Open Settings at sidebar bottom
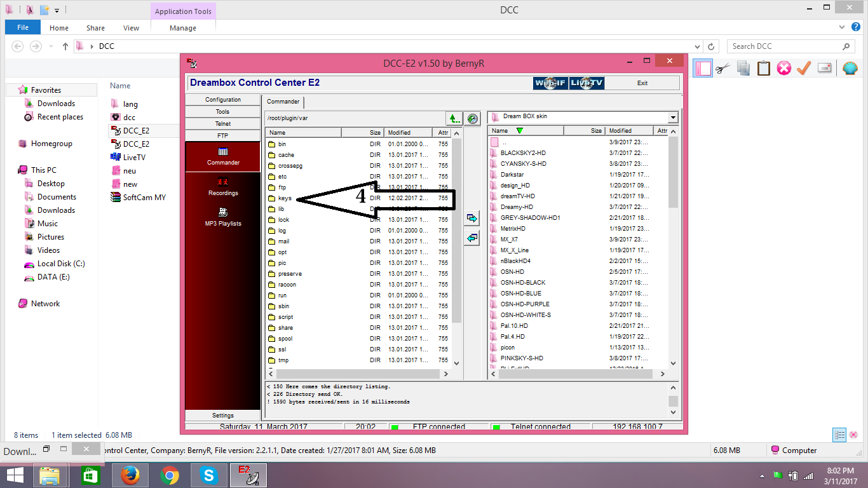Viewport: 868px width, 488px height. click(x=223, y=416)
